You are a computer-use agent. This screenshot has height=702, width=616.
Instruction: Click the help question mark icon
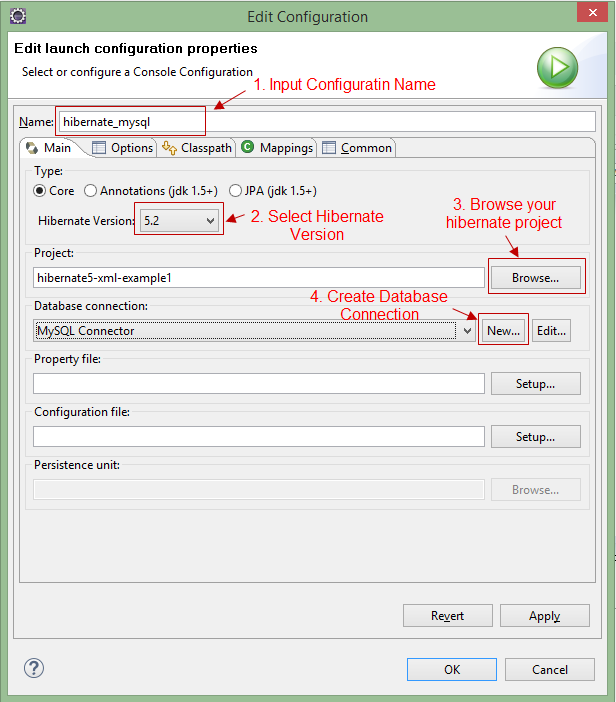34,668
